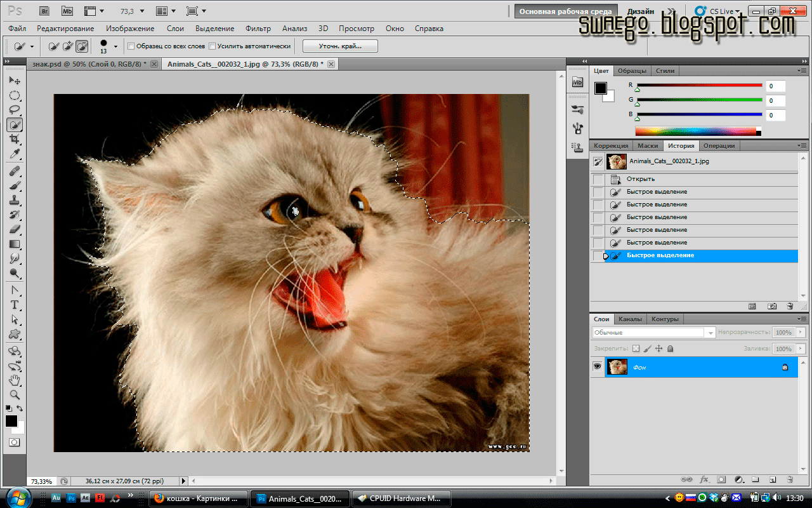812x508 pixels.
Task: Toggle lock all in Layers panel
Action: [x=671, y=349]
